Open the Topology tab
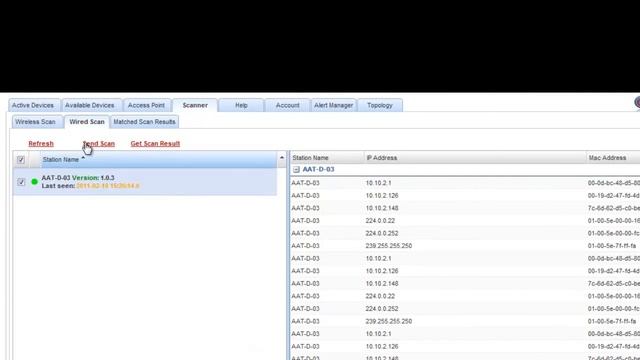The height and width of the screenshot is (360, 640). coord(380,105)
